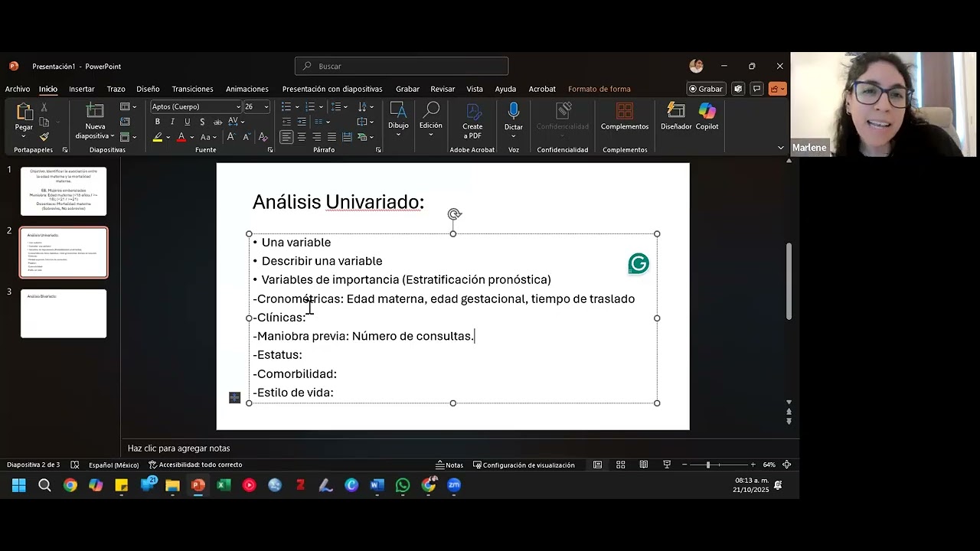Expand the Edición group dropdown
Viewport: 980px width, 551px height.
point(430,120)
